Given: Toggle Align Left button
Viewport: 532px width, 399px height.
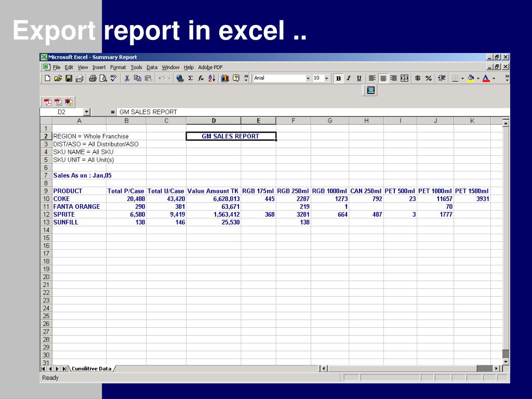Looking at the screenshot, I should pyautogui.click(x=372, y=78).
